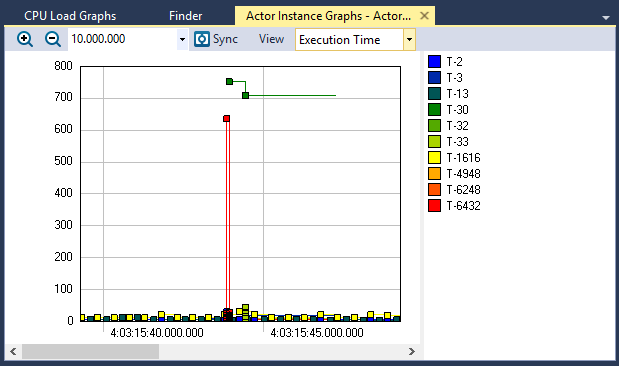Select the T-4948 legend entry
Screen dimensions: 619x366
(454, 173)
